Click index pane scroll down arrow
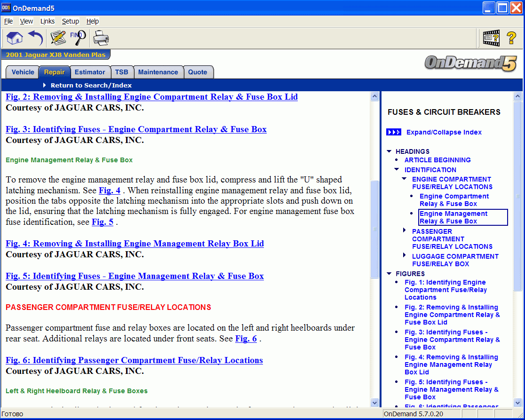This screenshot has width=525, height=420. (x=517, y=402)
